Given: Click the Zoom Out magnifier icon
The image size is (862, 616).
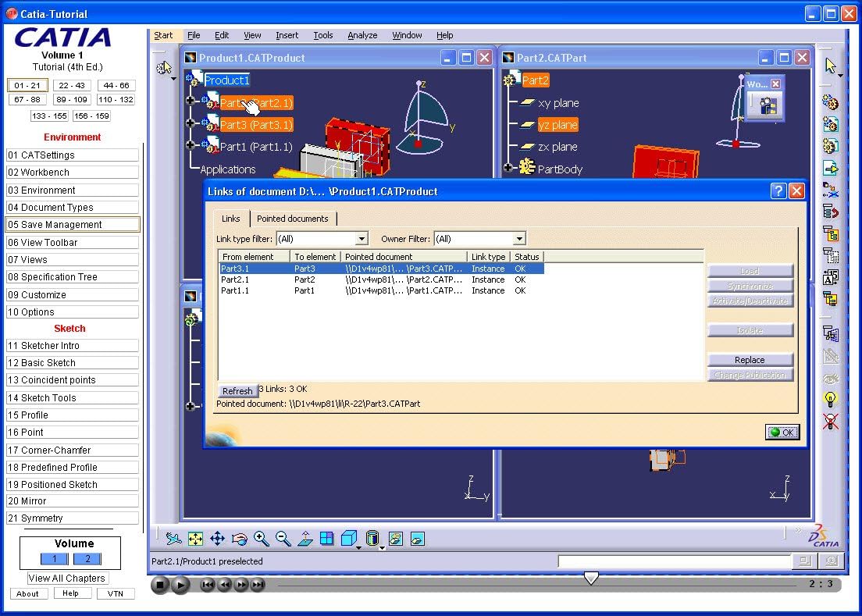Looking at the screenshot, I should pos(283,539).
